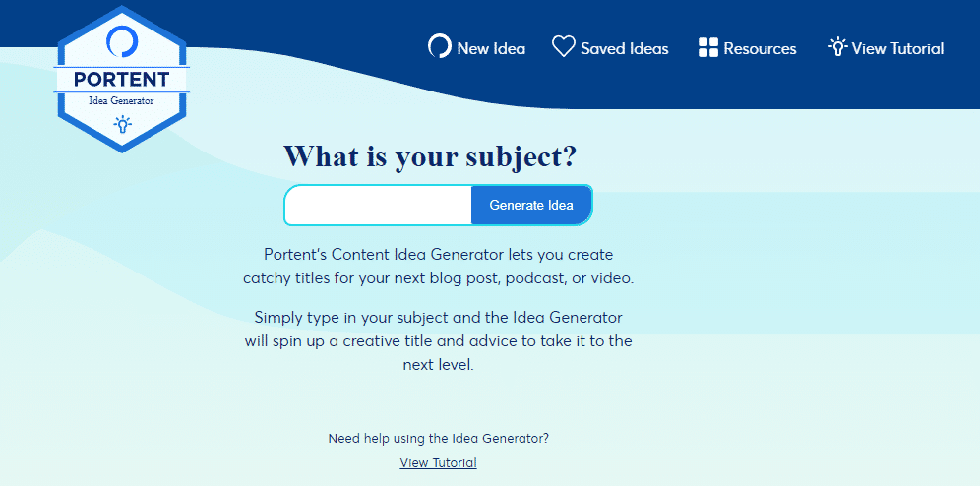Open the New Idea menu item

click(x=491, y=48)
